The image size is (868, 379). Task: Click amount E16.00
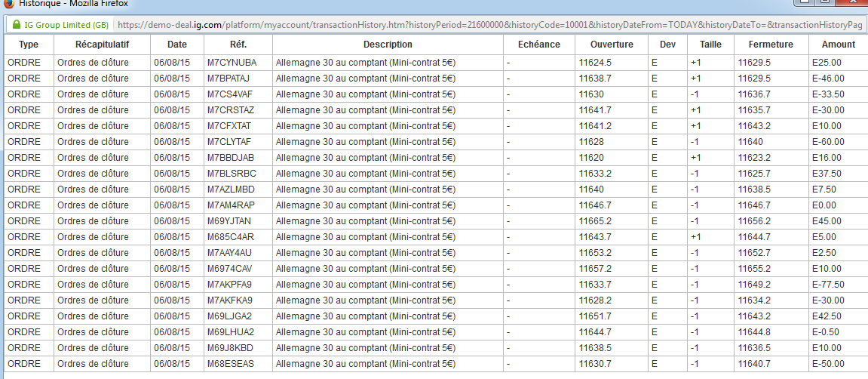pos(827,158)
